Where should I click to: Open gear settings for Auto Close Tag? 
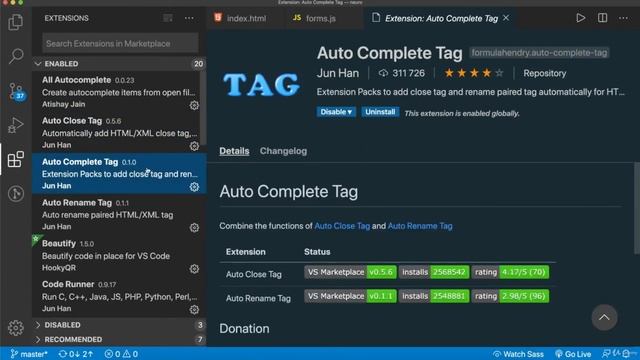point(194,146)
